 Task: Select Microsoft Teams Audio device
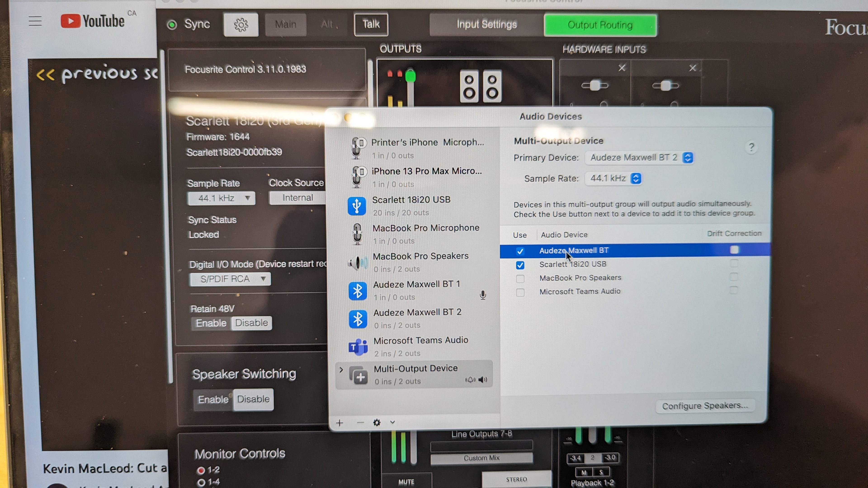[420, 346]
